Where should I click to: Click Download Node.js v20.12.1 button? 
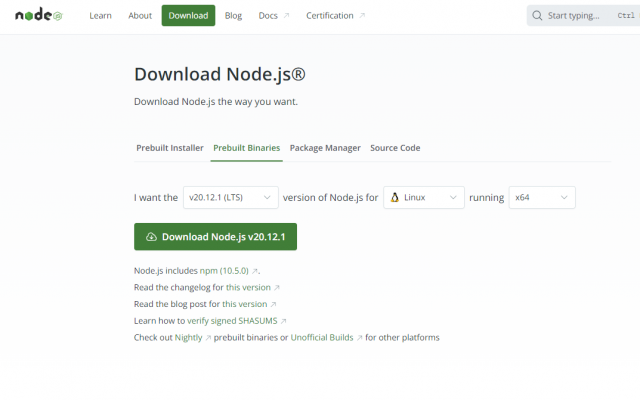pos(216,237)
